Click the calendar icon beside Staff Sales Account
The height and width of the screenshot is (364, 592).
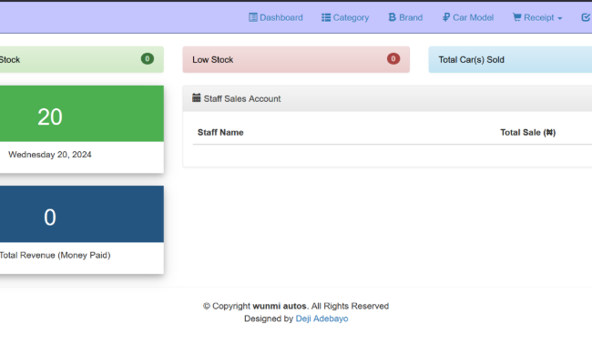197,98
